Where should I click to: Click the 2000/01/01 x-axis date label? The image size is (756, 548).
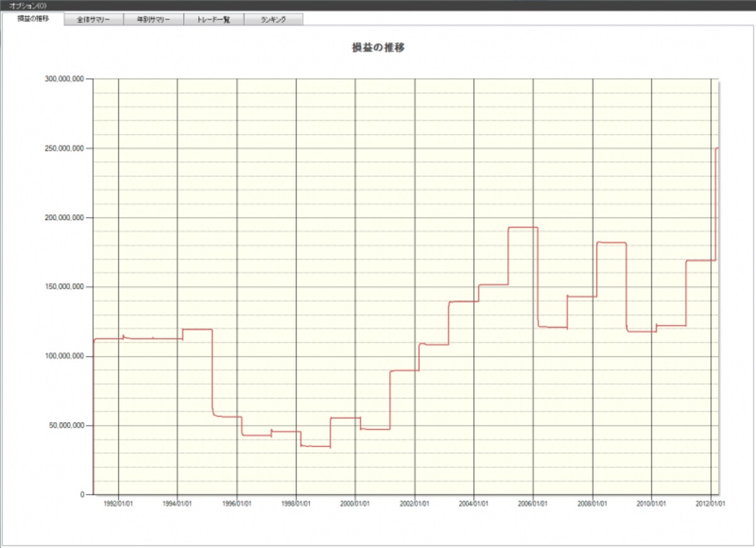355,504
